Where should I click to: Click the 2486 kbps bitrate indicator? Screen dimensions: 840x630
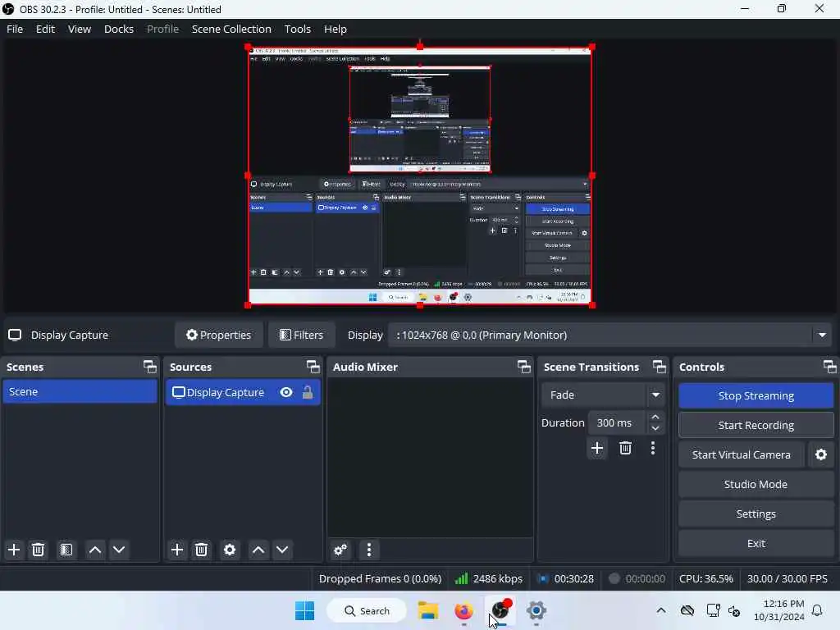tap(488, 578)
